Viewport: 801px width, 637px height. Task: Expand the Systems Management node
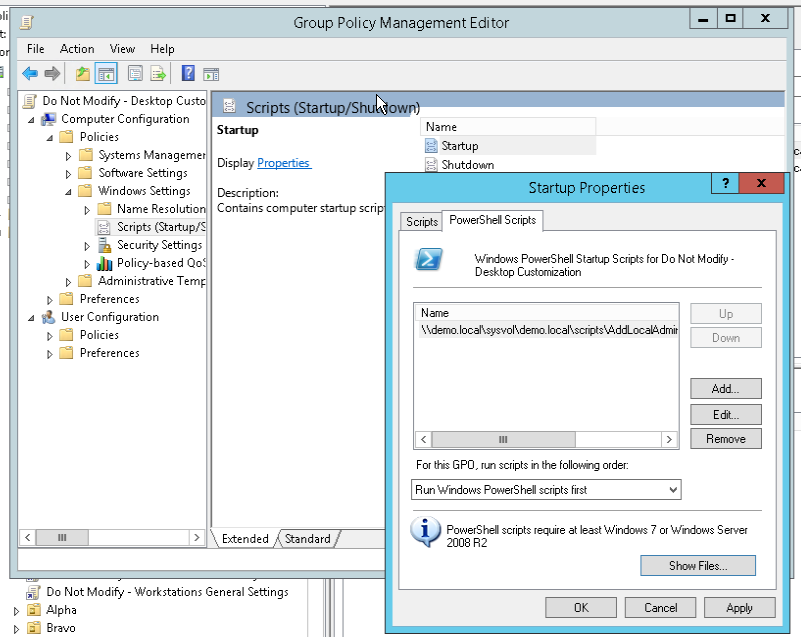[68, 156]
